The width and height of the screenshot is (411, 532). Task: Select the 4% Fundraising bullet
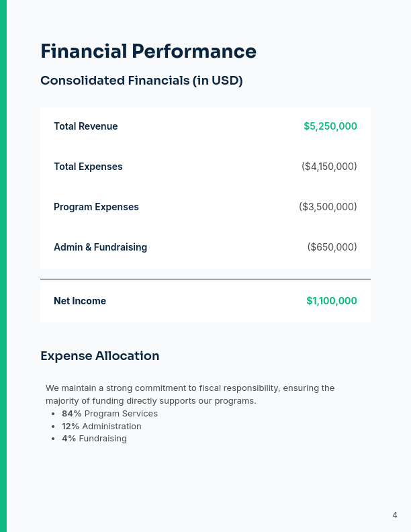pos(94,439)
